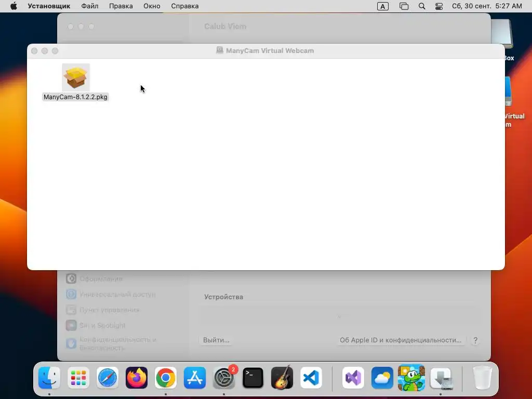
Task: Click the date and time in menu bar
Action: (487, 6)
